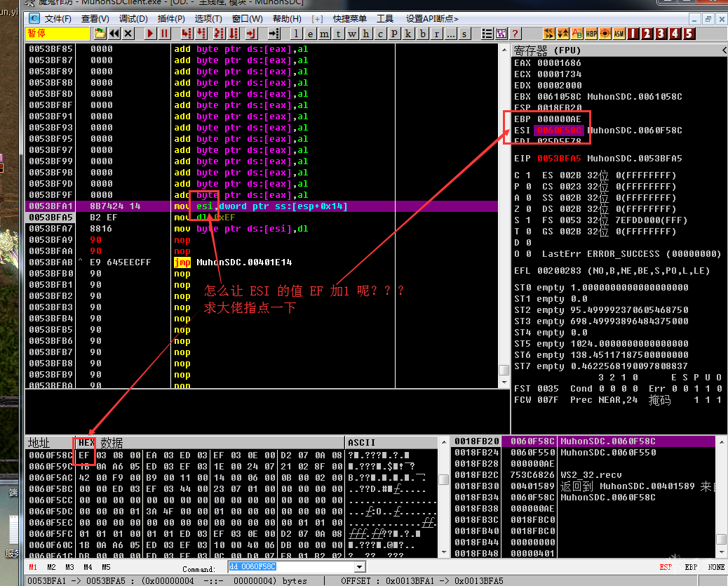
Task: Open the 调试(D) menu
Action: coord(133,18)
